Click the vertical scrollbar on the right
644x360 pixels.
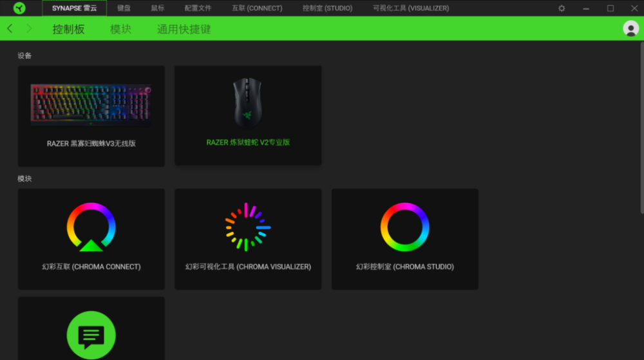[642, 128]
